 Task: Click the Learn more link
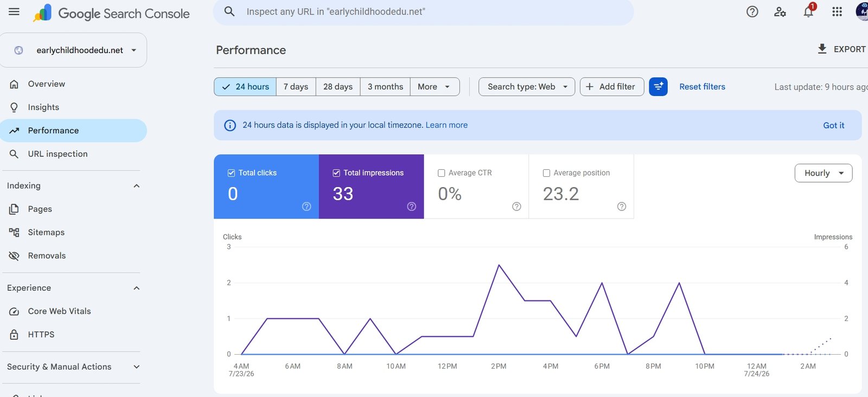point(446,125)
